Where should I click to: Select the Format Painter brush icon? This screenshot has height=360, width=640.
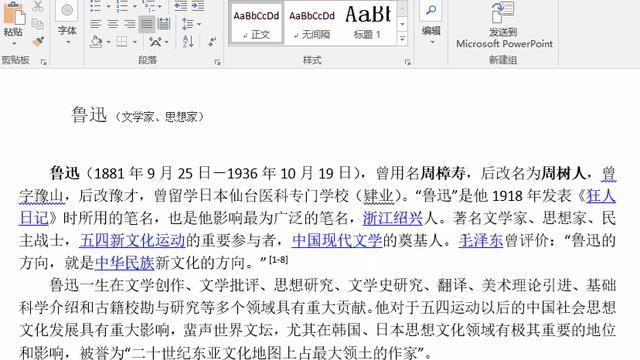38,42
